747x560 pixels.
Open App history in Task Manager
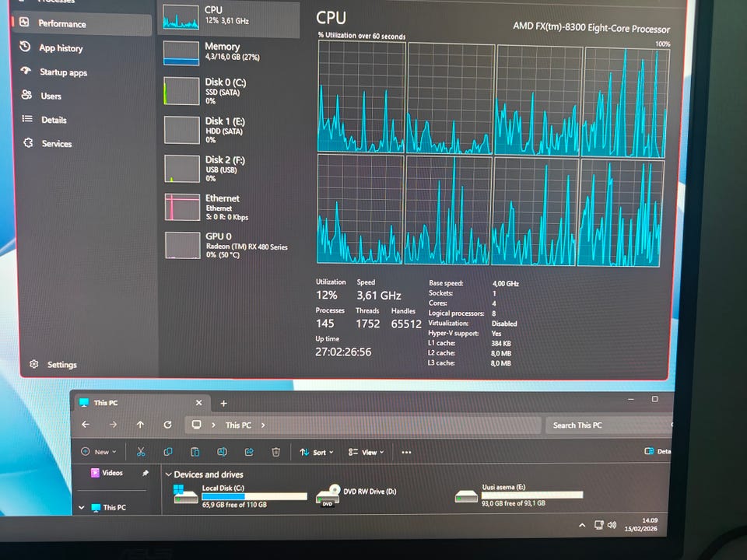(61, 48)
